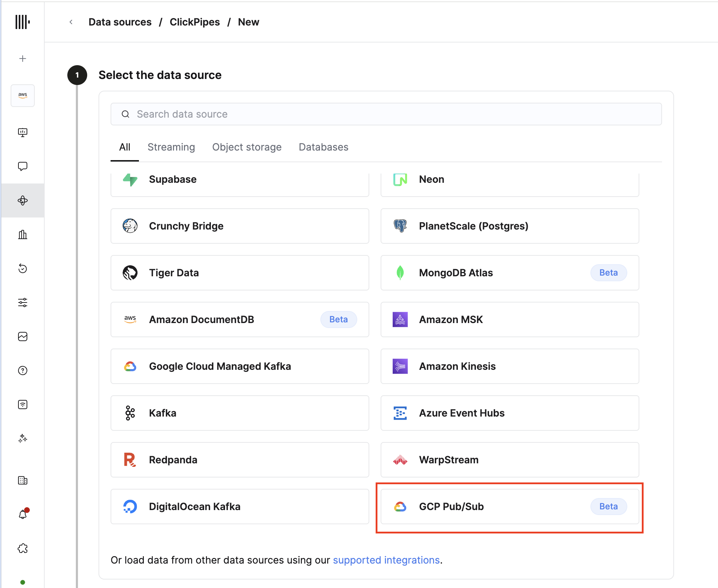Screen dimensions: 718x588
Task: Select the Crunchy Bridge card
Action: click(240, 226)
